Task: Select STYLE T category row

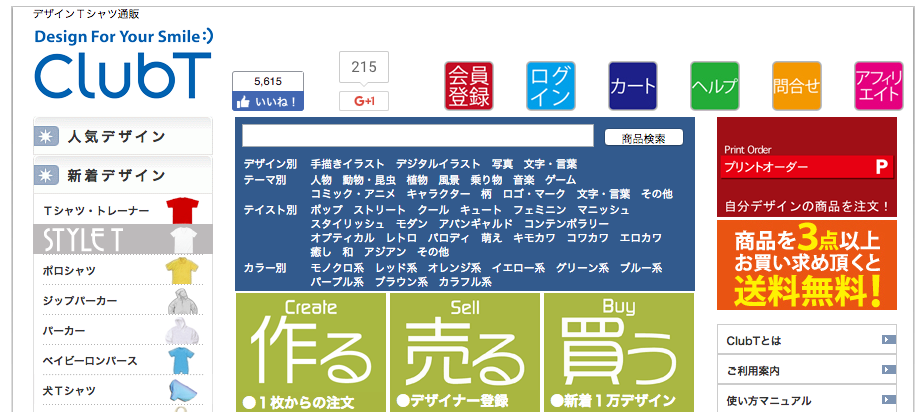Action: click(x=123, y=240)
